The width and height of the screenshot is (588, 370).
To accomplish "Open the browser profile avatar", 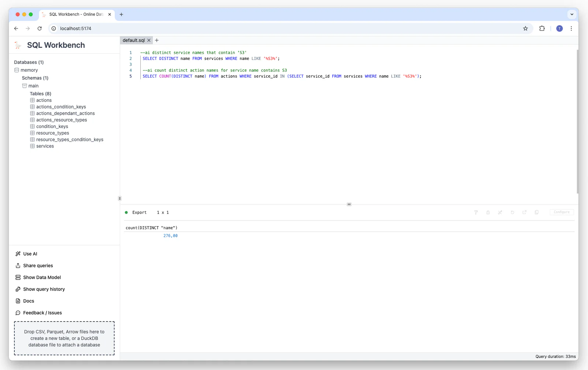I will (x=559, y=28).
